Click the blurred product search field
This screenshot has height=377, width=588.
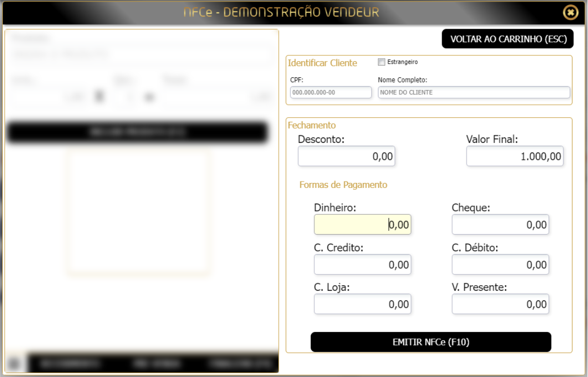141,55
